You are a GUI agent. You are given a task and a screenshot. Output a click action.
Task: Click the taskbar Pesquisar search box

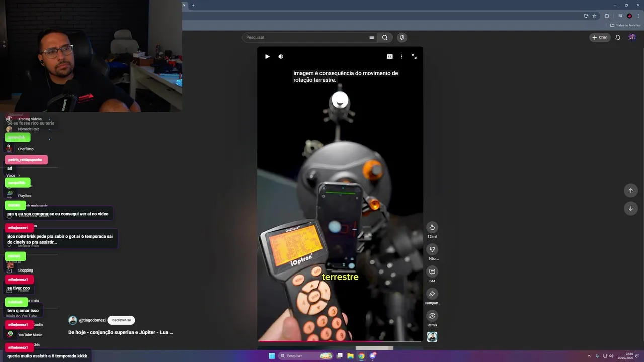pos(305,356)
